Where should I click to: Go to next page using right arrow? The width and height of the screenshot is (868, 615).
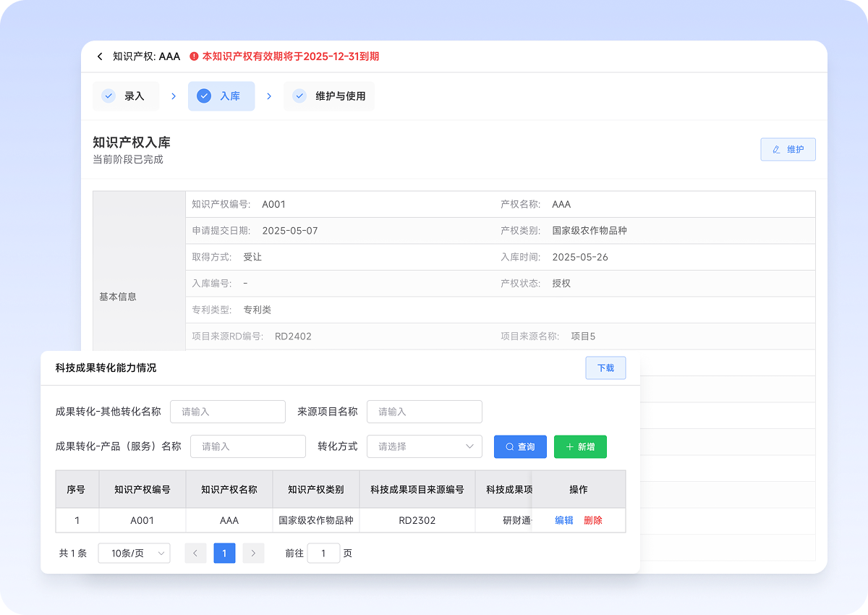coord(253,553)
